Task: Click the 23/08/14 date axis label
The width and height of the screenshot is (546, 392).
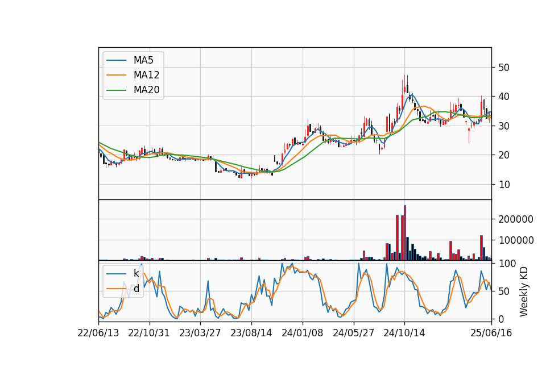Action: point(251,333)
